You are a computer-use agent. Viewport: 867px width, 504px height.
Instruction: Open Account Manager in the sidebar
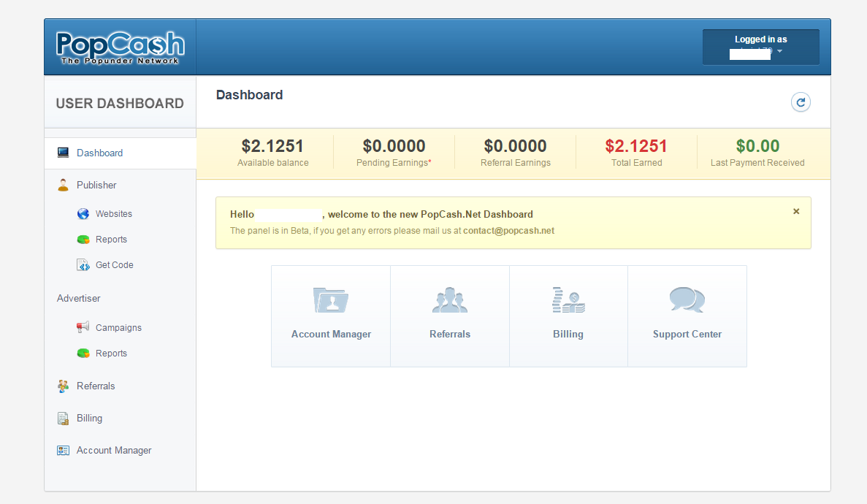click(x=114, y=451)
